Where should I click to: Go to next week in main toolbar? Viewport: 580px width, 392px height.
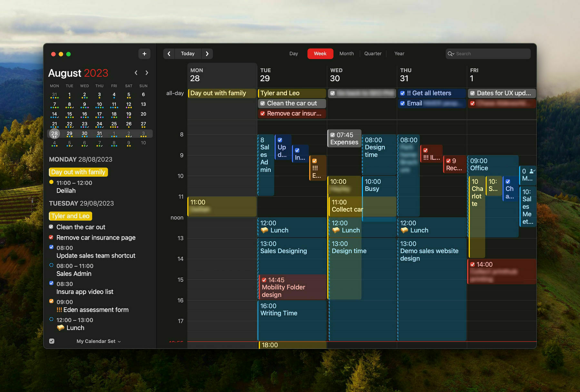207,54
